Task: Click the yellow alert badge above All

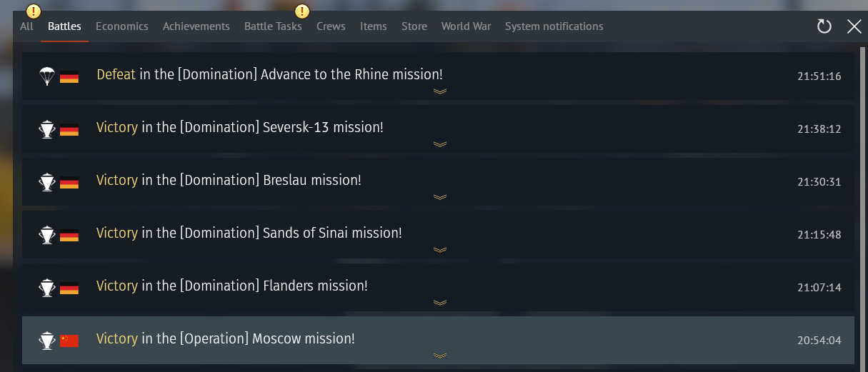Action: coord(32,11)
